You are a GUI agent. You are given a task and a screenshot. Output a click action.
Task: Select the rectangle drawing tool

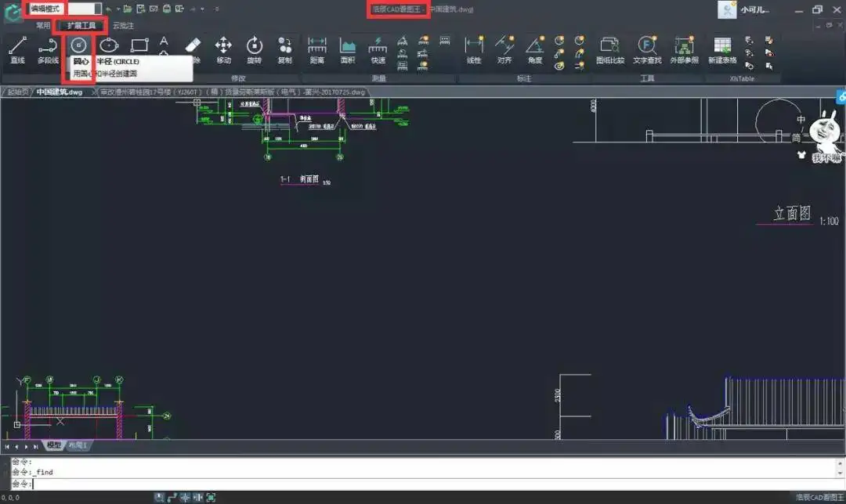point(139,45)
